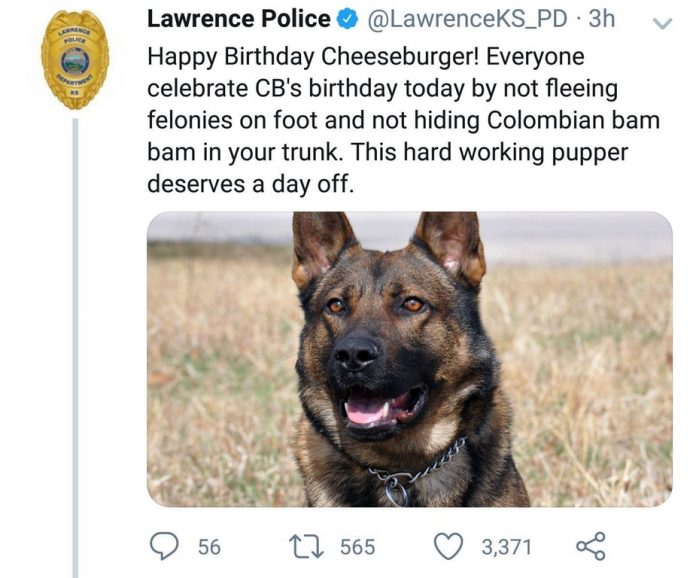The image size is (696, 578).
Task: Open the Lawrence Police badge avatar
Action: coord(75,59)
